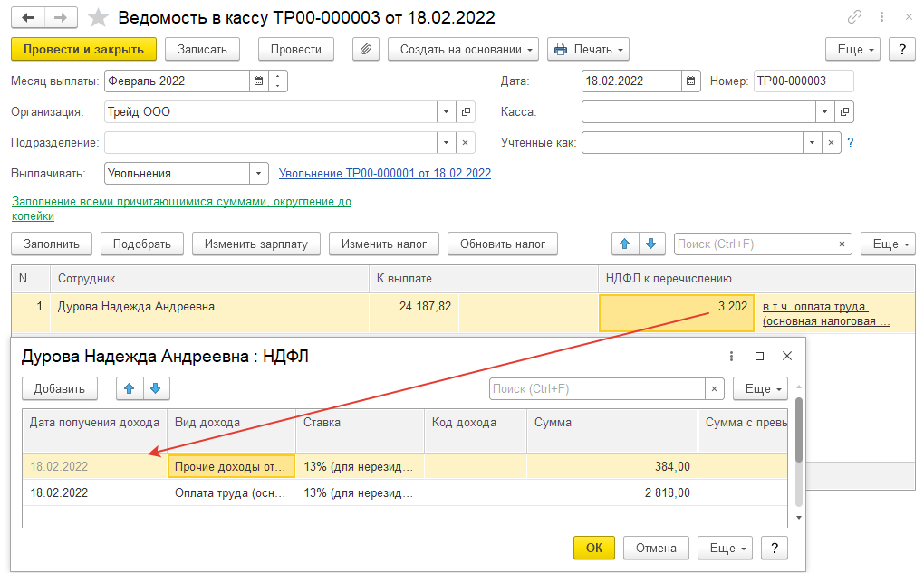Click the Записать button

click(x=202, y=50)
